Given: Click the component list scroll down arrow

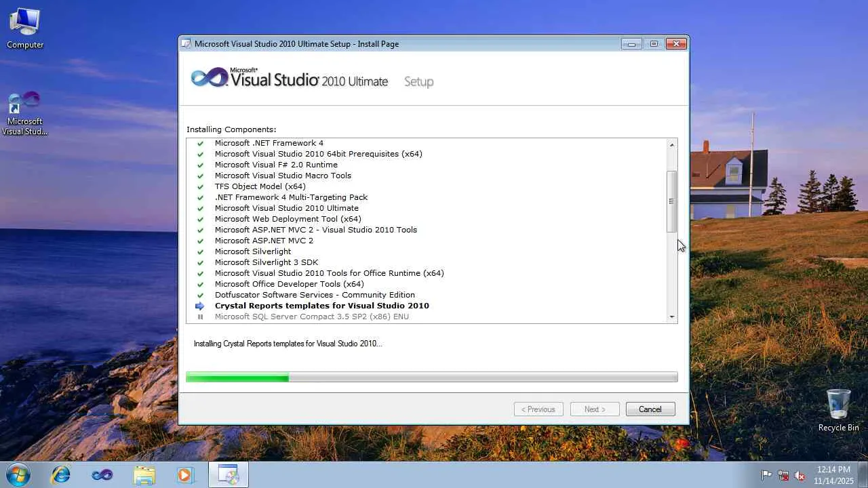Looking at the screenshot, I should click(672, 317).
